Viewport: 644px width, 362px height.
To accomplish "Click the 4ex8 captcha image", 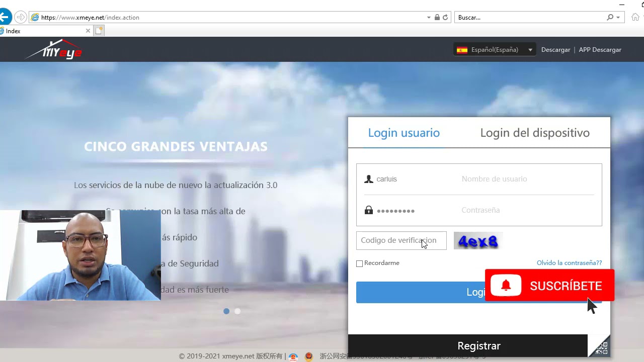I will click(477, 241).
